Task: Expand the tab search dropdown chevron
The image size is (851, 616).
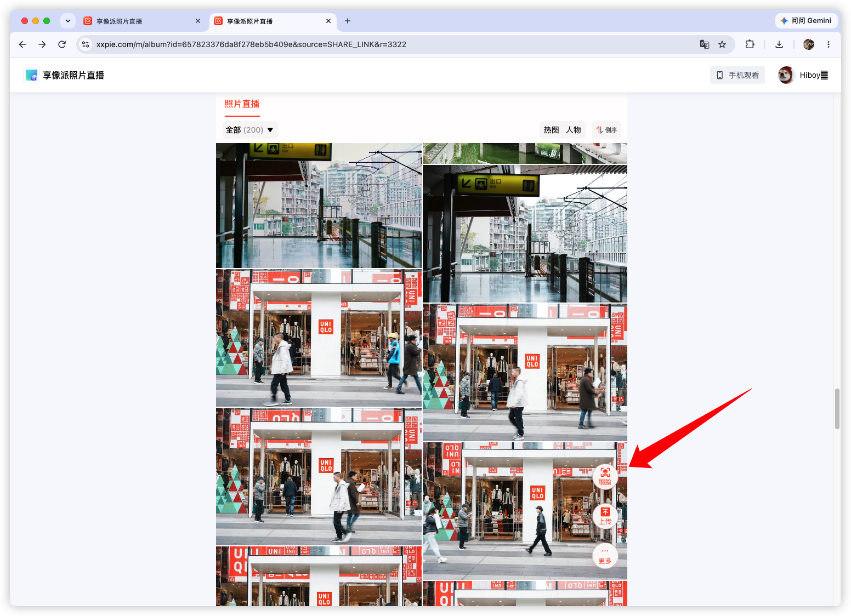Action: pyautogui.click(x=68, y=21)
